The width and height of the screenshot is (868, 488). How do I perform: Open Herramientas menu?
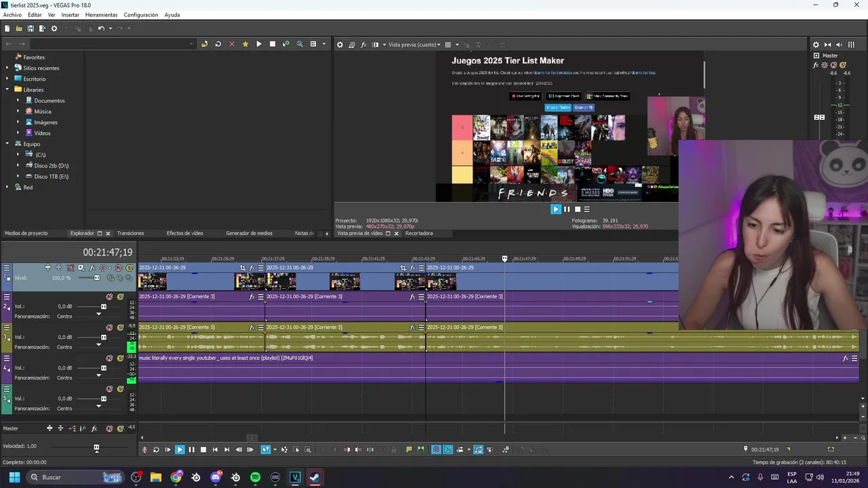pyautogui.click(x=101, y=15)
